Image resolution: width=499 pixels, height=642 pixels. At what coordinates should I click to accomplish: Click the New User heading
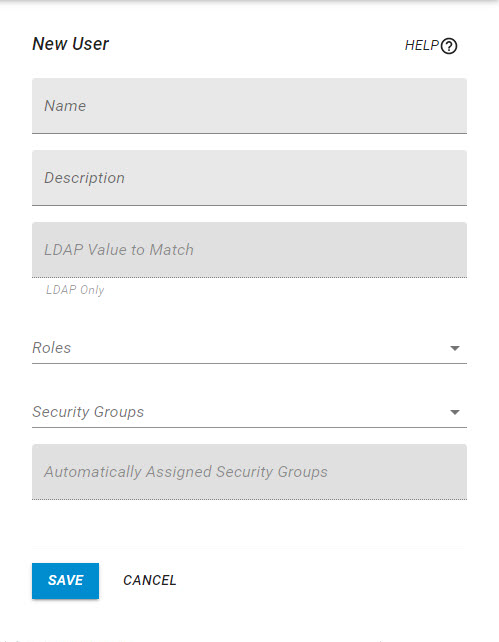(71, 44)
